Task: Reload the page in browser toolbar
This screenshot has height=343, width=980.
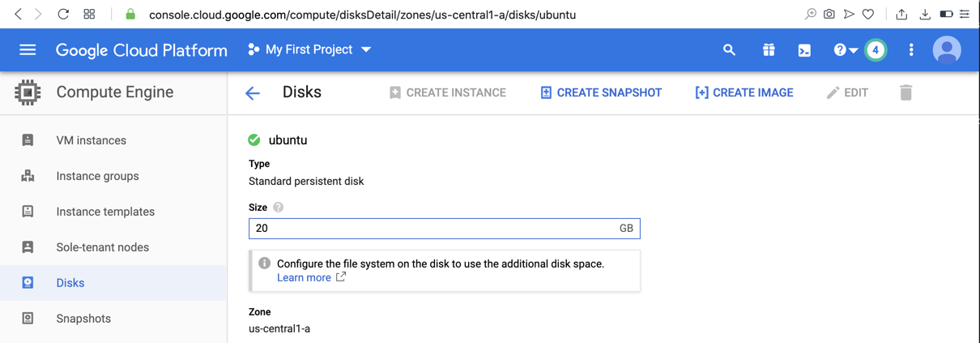Action: 63,14
